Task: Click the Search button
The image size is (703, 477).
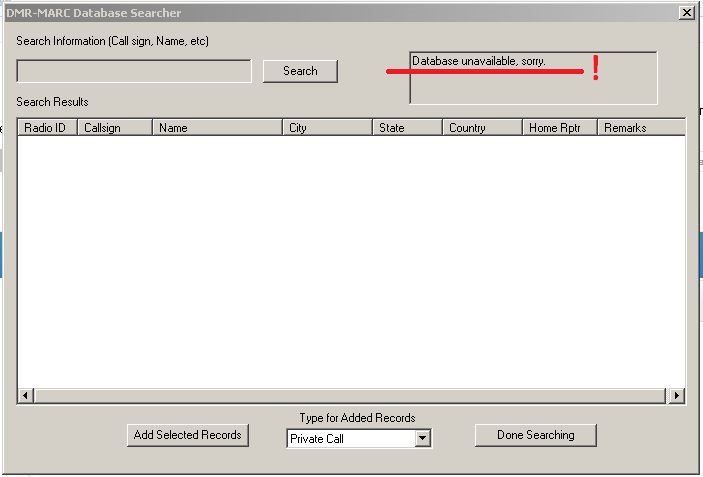Action: coord(300,71)
